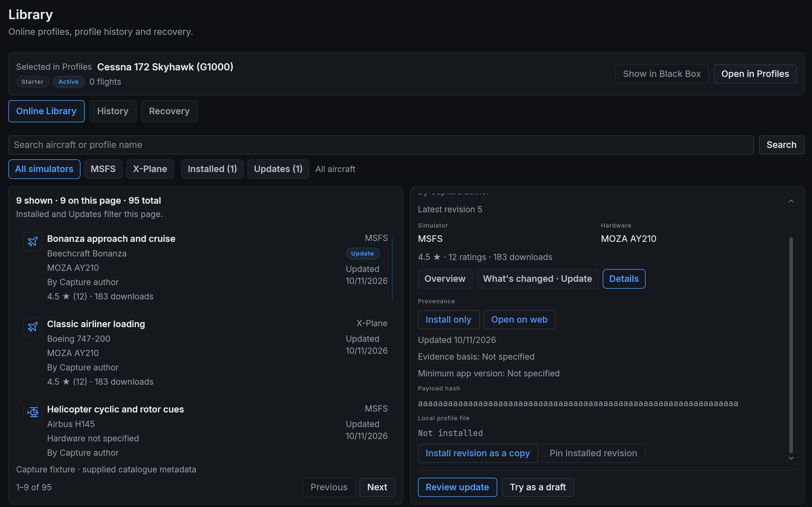The image size is (812, 507).
Task: Click Install revision as a copy
Action: tap(478, 453)
